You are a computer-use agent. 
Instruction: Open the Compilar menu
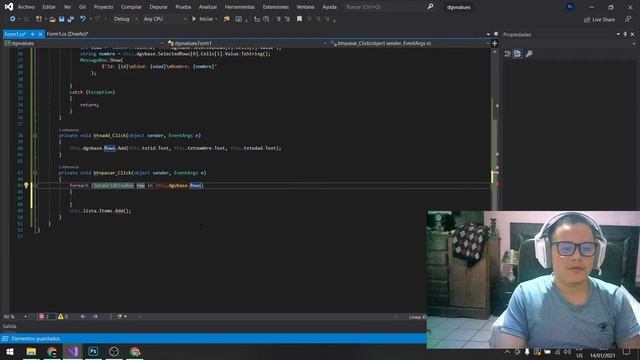(x=131, y=7)
